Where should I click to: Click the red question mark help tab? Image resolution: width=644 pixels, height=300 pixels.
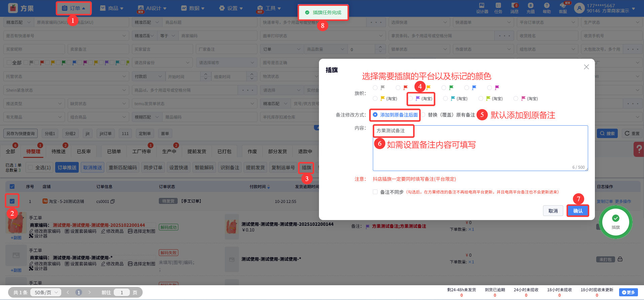point(639,149)
